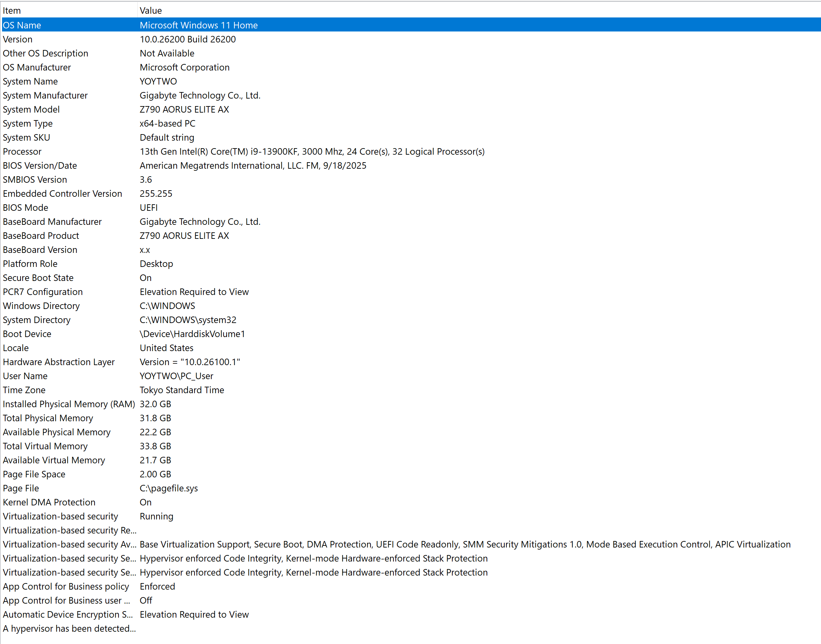
Task: Select the Page File Space row
Action: (34, 474)
